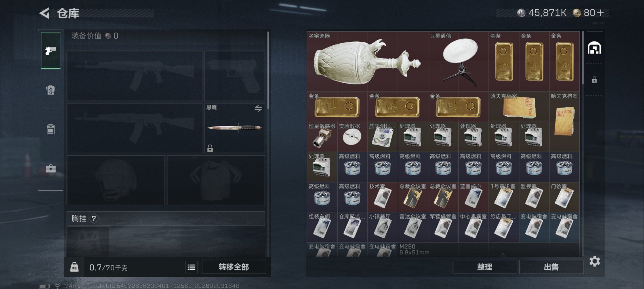This screenshot has height=289, width=644.
Task: Open the list view icon beside 转移全部
Action: pyautogui.click(x=191, y=267)
